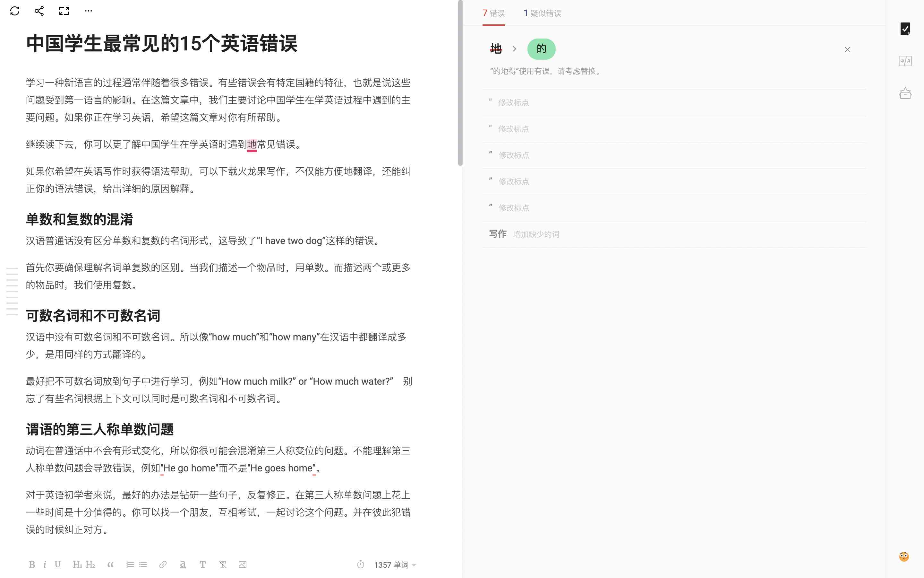
Task: Click the sync refresh icon
Action: (x=15, y=11)
